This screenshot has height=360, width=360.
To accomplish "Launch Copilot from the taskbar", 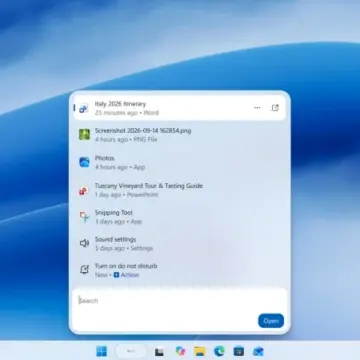I will [x=180, y=351].
